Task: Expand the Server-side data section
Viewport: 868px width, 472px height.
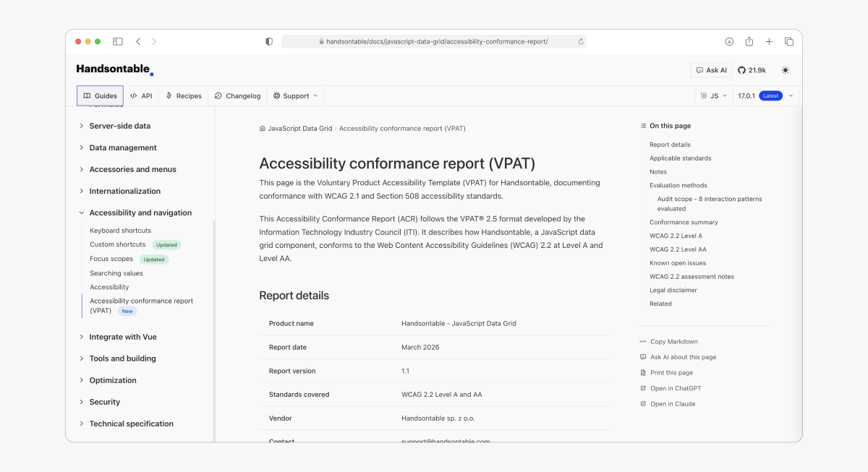Action: click(x=120, y=126)
